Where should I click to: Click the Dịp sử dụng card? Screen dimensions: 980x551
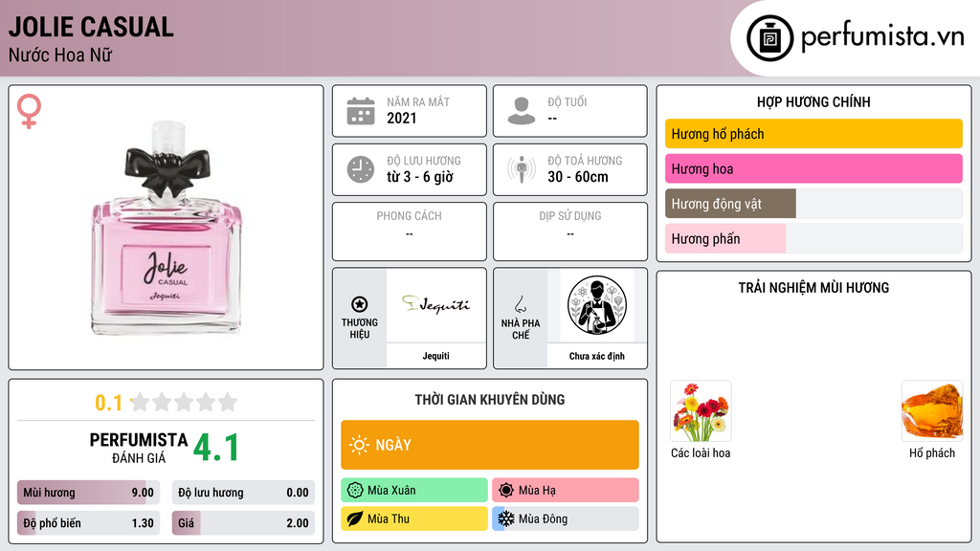pyautogui.click(x=570, y=231)
